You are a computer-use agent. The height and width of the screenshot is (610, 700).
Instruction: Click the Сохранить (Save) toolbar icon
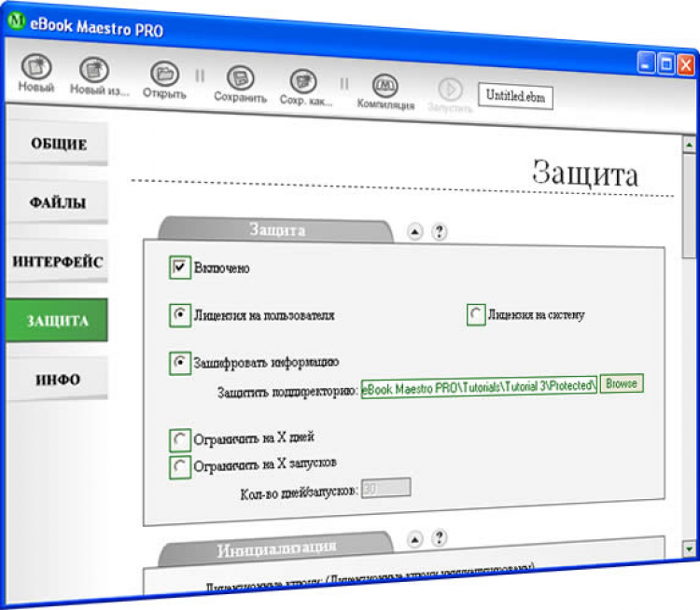point(240,77)
